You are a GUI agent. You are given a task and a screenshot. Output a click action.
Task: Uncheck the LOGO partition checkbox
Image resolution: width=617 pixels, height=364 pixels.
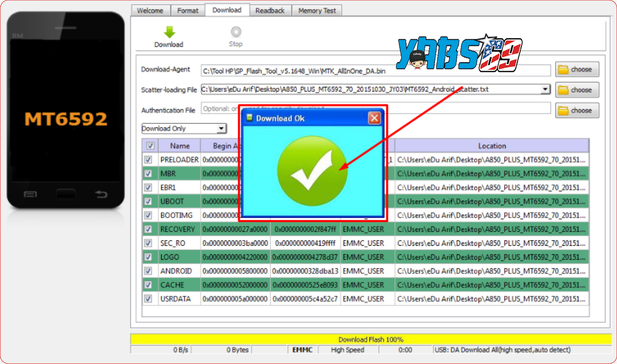coord(148,257)
